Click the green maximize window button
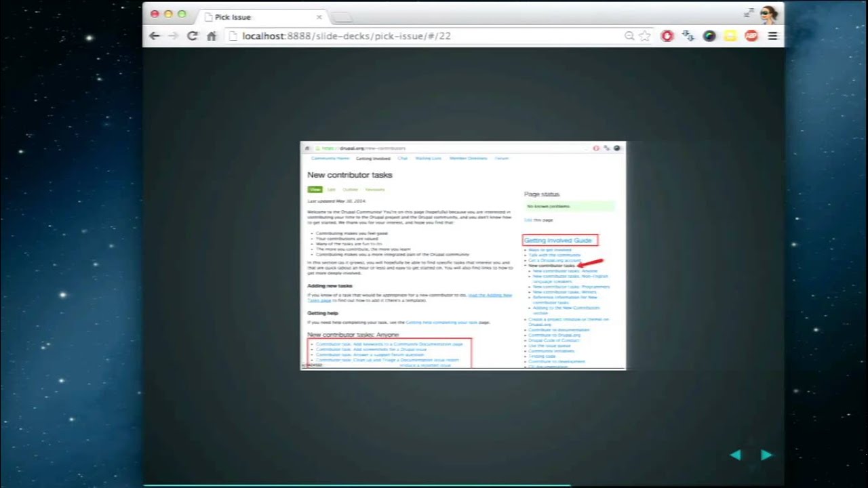The height and width of the screenshot is (488, 868). click(182, 14)
